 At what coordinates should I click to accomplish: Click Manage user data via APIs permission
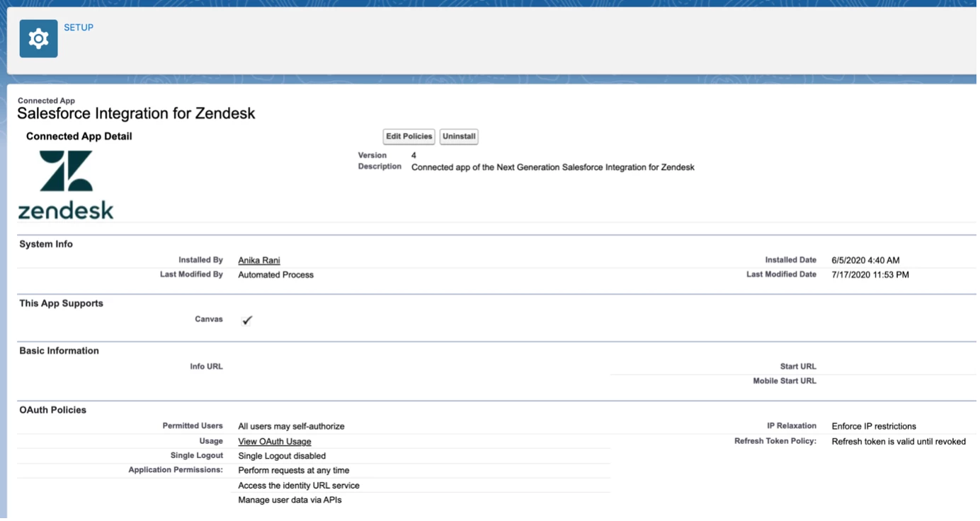coord(290,500)
